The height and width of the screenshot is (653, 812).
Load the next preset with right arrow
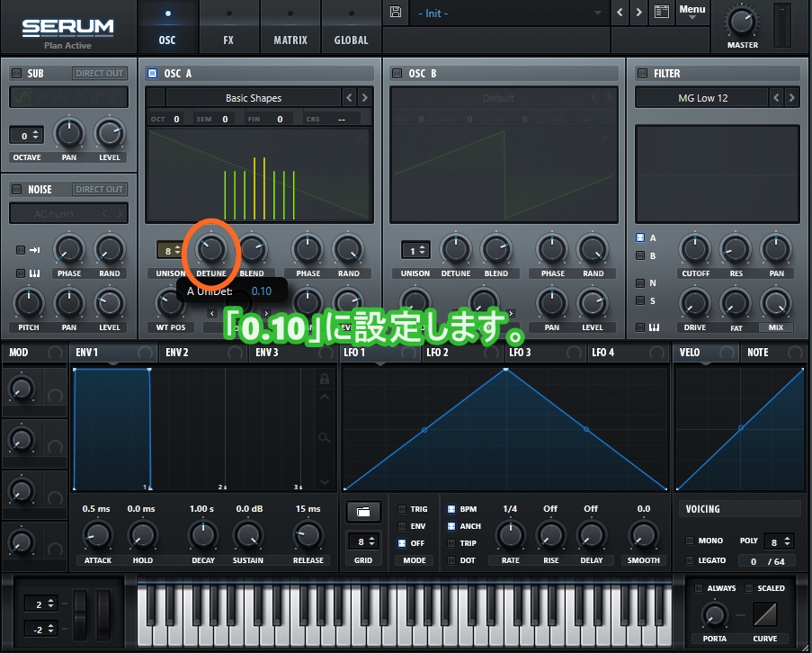point(638,13)
